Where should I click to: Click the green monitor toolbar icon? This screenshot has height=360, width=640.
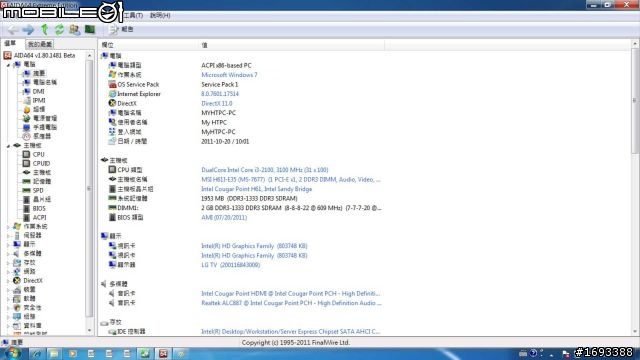coord(90,29)
